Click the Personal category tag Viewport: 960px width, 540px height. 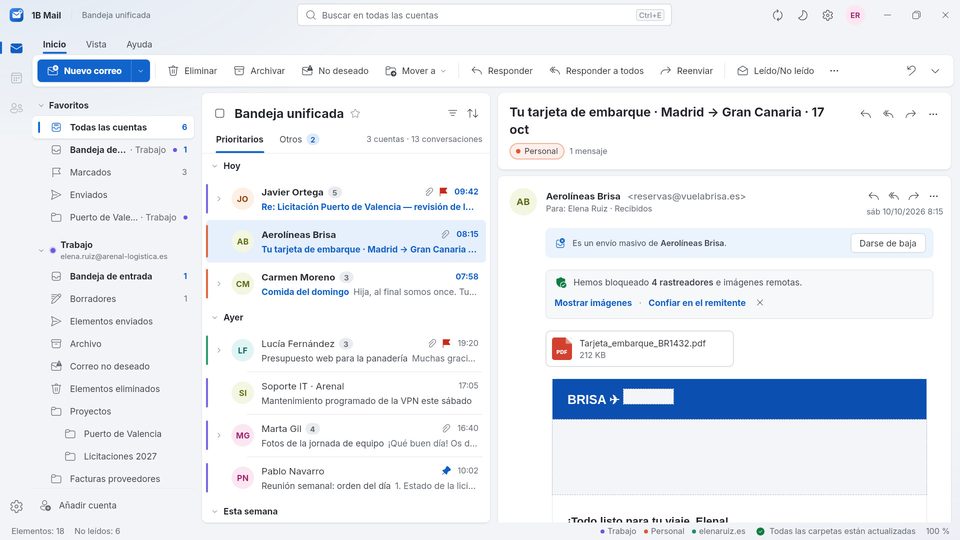click(x=536, y=151)
